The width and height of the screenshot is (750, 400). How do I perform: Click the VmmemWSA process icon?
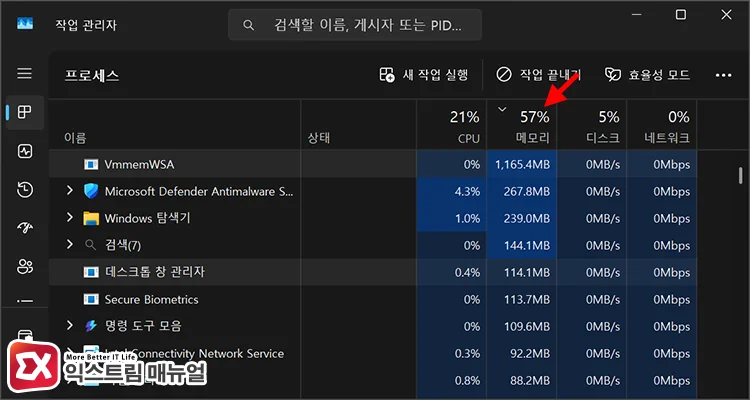pyautogui.click(x=91, y=165)
